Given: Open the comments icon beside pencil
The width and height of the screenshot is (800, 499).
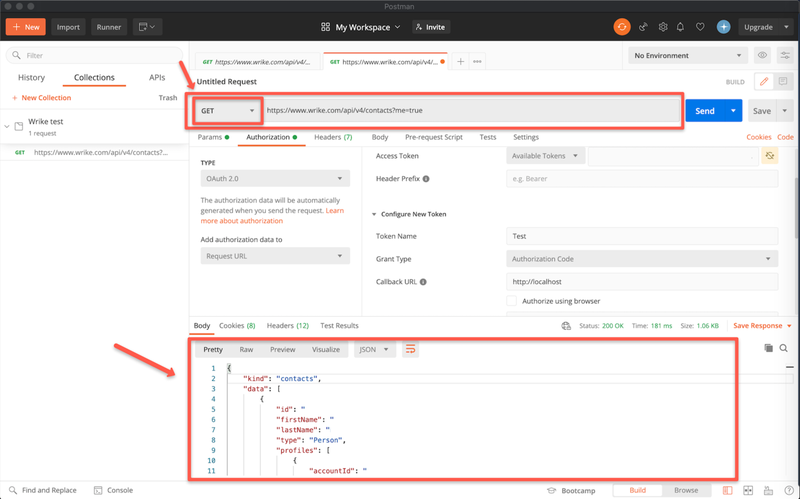Looking at the screenshot, I should click(x=783, y=82).
